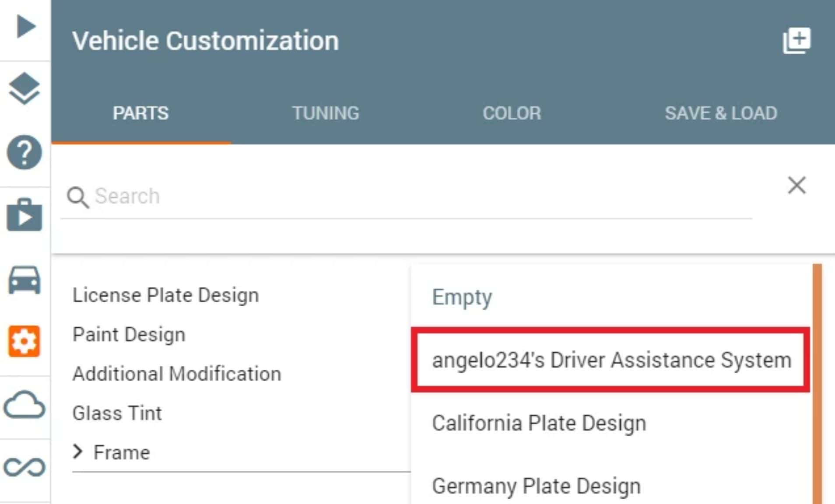This screenshot has height=504, width=835.
Task: Select the car vehicles icon
Action: pos(25,280)
